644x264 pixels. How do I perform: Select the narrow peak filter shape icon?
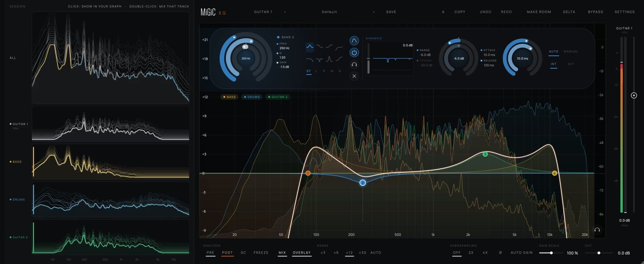pyautogui.click(x=329, y=59)
